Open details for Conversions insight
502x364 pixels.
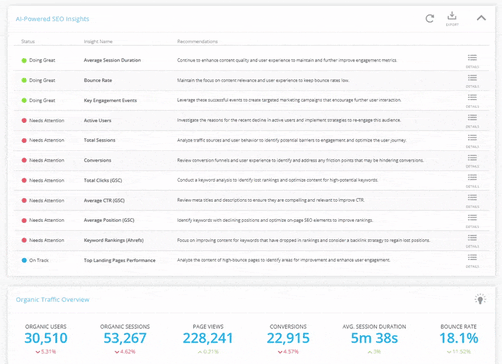tap(472, 160)
